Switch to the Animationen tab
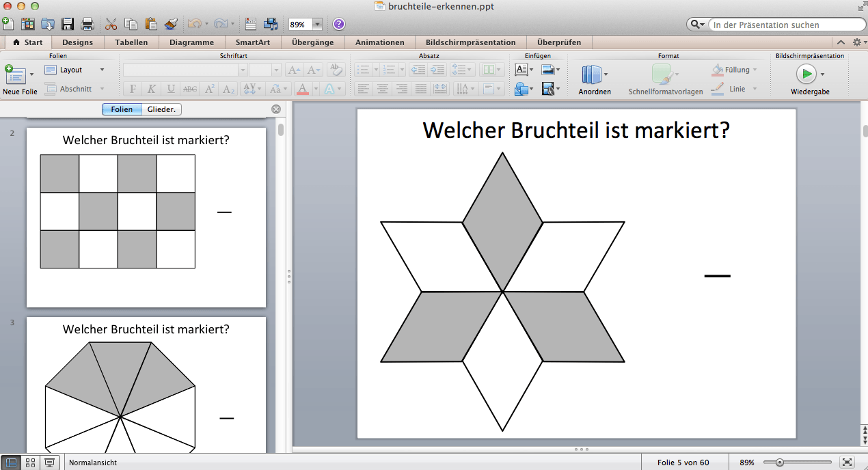Viewport: 868px width, 470px height. (x=380, y=42)
